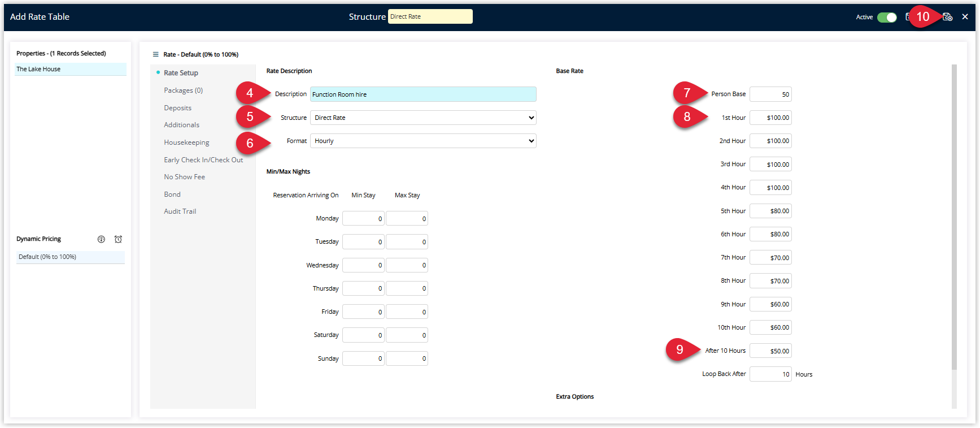Click Saturday Min Stay field
This screenshot has width=980, height=428.
[x=363, y=335]
